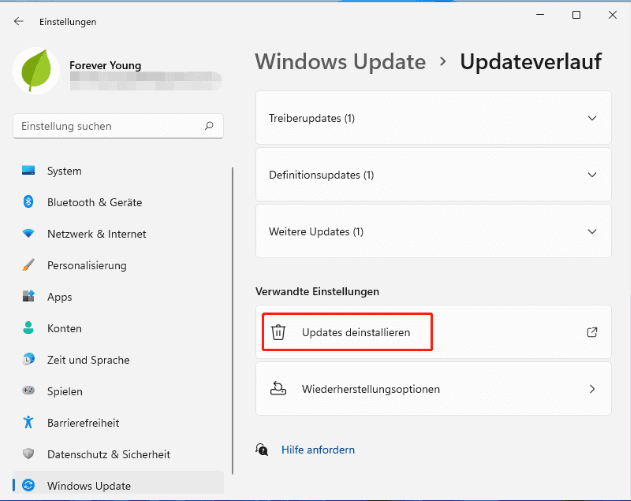Click the trash icon for Updates deinstallieren

pos(279,332)
